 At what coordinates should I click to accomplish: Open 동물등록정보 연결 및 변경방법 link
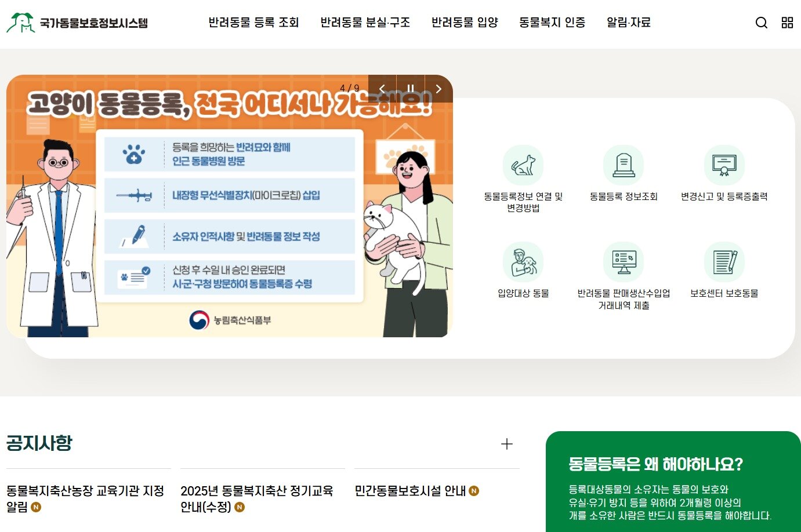[523, 202]
